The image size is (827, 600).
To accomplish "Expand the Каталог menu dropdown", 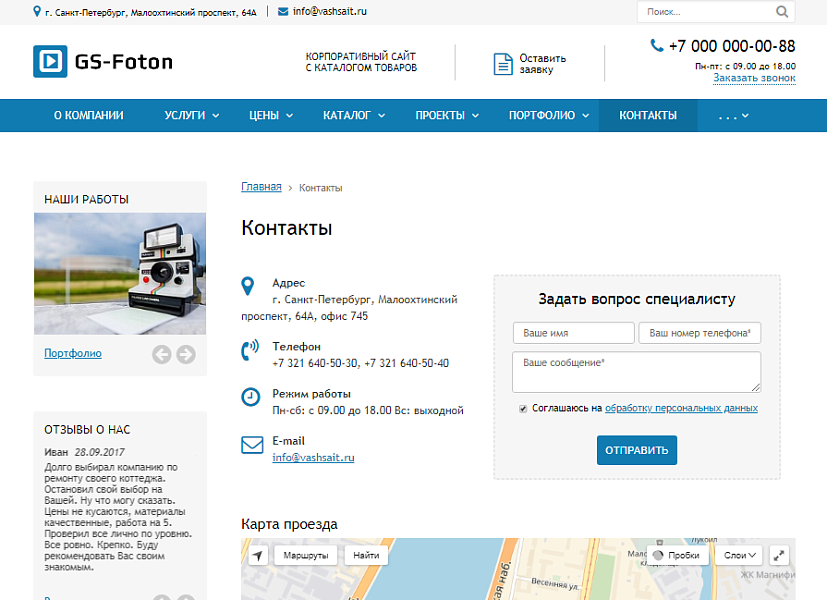I will coord(353,116).
